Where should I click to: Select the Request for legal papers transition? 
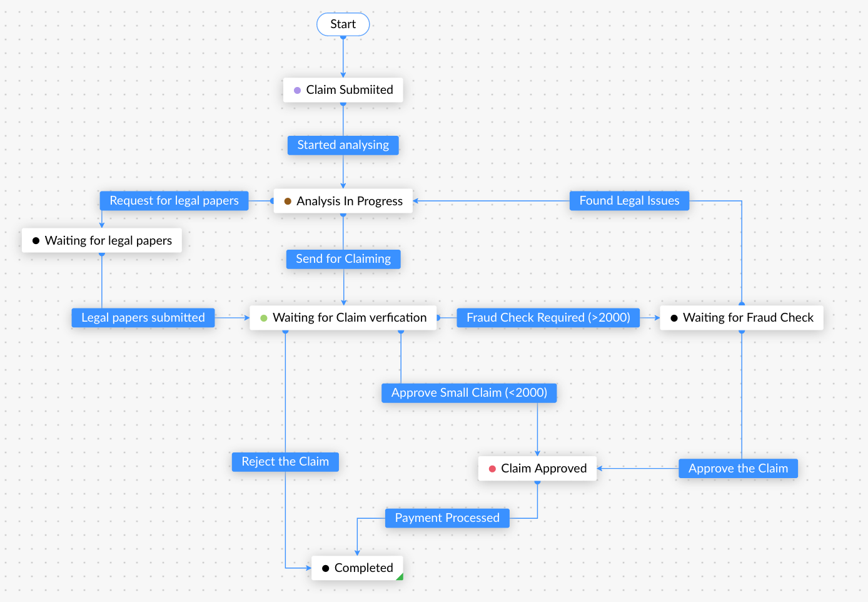pos(174,201)
